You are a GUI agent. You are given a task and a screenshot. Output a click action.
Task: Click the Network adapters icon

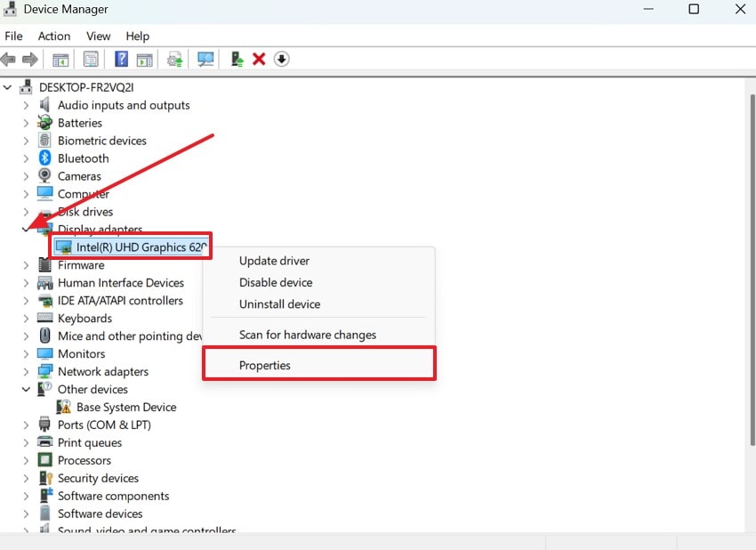coord(44,371)
